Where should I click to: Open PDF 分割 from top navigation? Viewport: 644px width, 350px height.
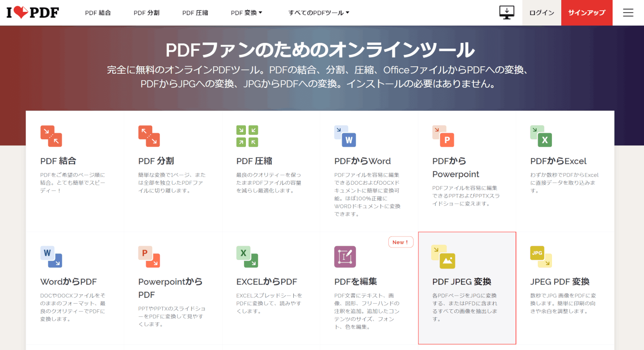[146, 13]
